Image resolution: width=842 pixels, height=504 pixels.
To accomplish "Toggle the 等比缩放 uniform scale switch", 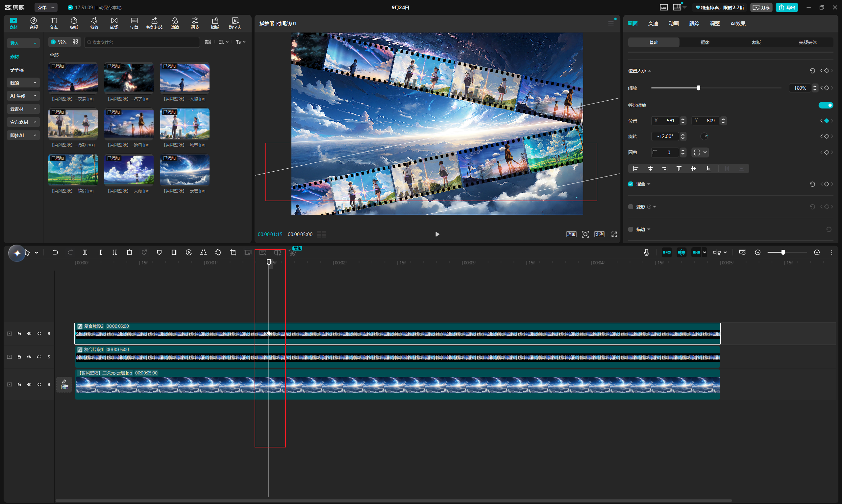I will 826,105.
